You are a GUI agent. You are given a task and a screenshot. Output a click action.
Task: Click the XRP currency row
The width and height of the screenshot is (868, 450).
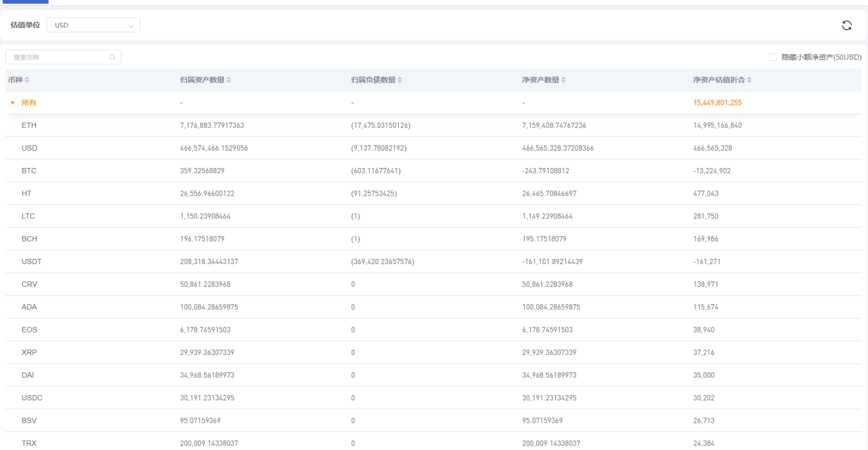pos(433,352)
